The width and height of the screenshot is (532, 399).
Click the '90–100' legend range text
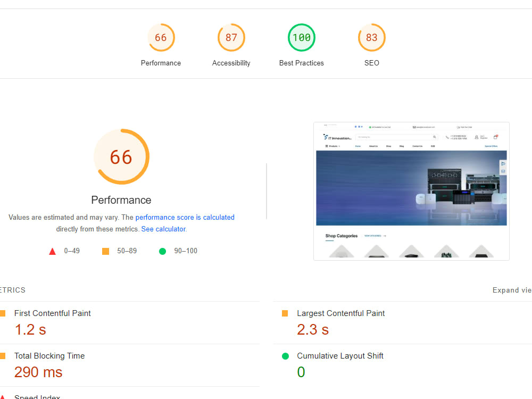(186, 251)
